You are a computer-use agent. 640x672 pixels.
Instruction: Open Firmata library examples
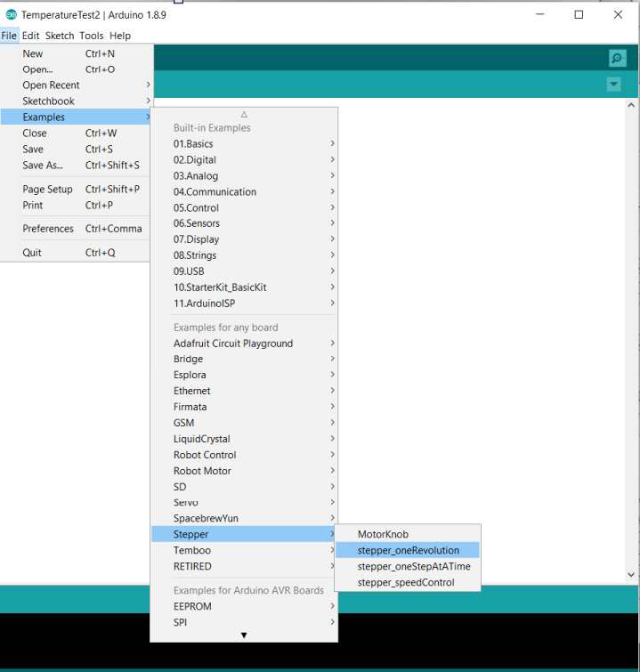point(244,407)
